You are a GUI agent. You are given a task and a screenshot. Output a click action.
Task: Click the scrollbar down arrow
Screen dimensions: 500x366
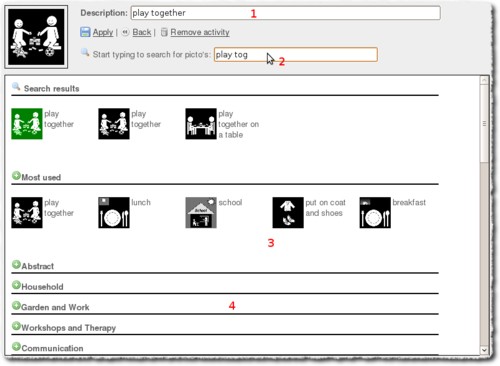[484, 350]
